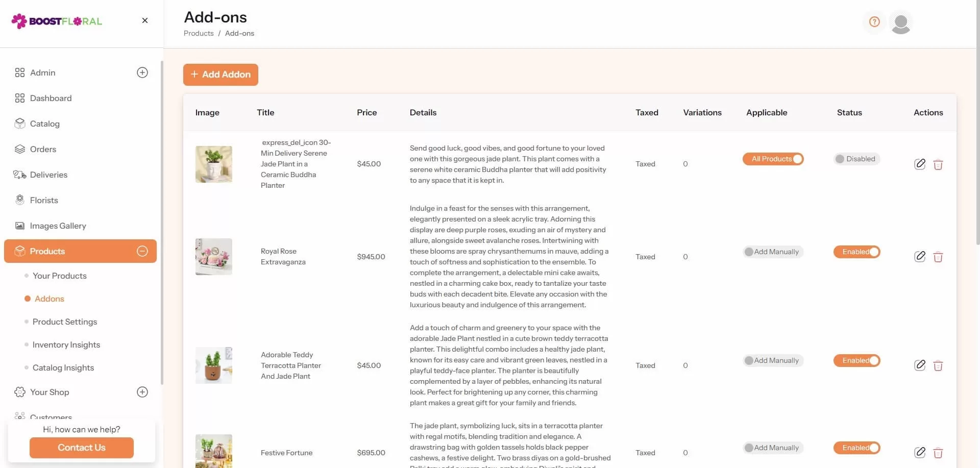Viewport: 980px width, 468px height.
Task: Go to Deliveries in the sidebar
Action: coord(81,175)
